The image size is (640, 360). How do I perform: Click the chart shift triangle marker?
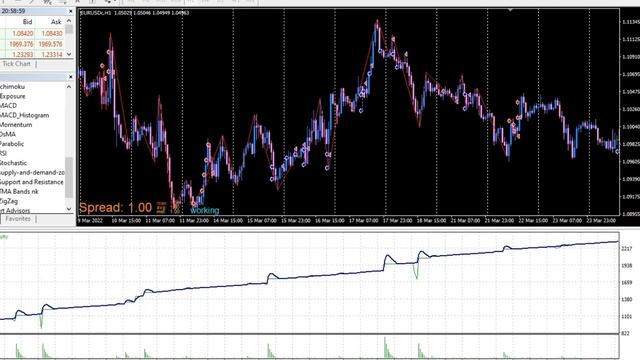coord(510,10)
